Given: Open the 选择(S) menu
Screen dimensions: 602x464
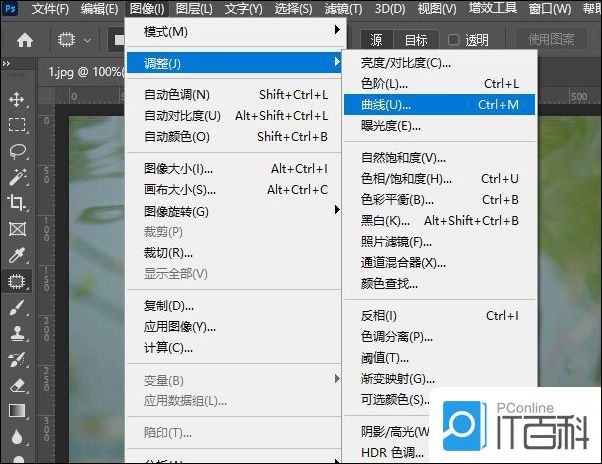Looking at the screenshot, I should point(293,8).
